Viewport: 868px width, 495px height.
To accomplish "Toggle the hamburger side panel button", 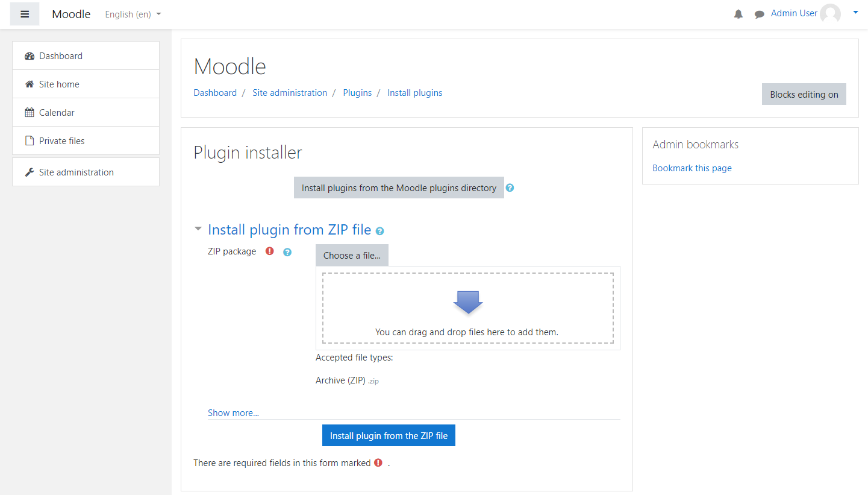I will click(25, 14).
